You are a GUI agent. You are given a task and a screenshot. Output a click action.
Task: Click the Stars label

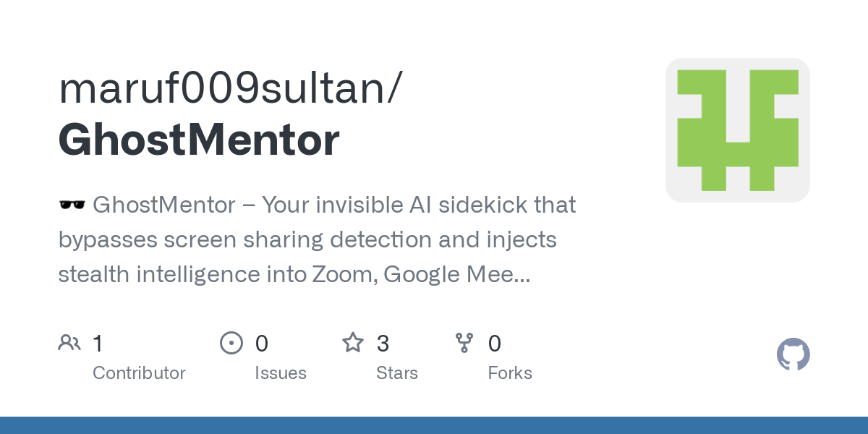pos(397,373)
